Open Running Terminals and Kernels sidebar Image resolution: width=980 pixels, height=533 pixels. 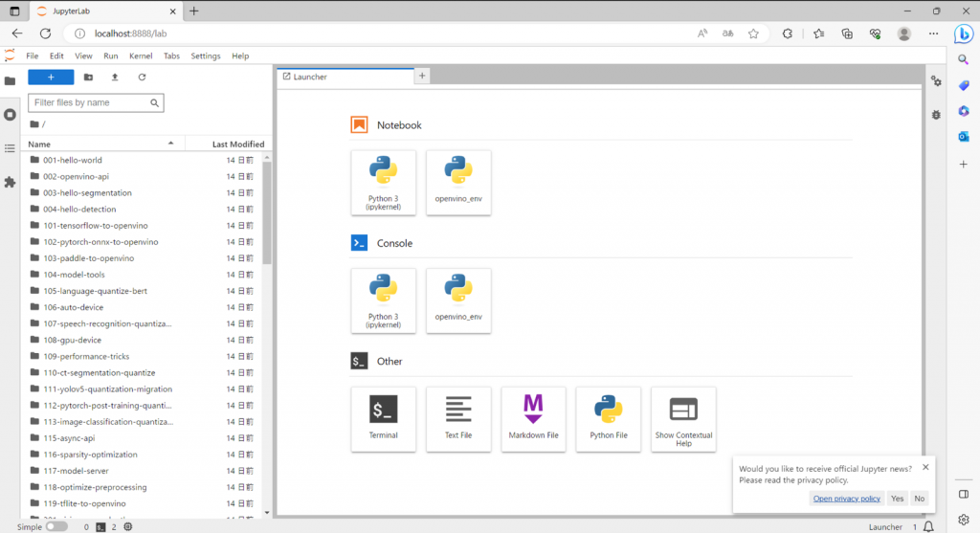(x=10, y=114)
